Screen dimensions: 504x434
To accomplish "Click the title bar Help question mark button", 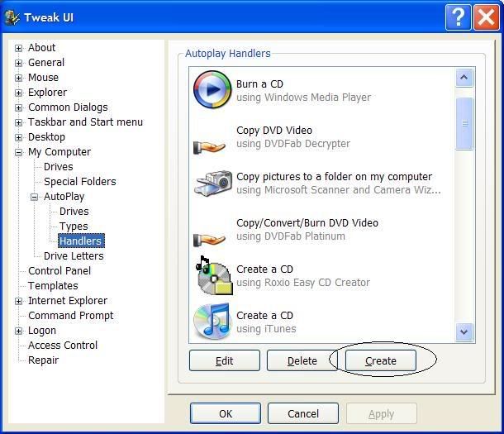I will 459,17.
